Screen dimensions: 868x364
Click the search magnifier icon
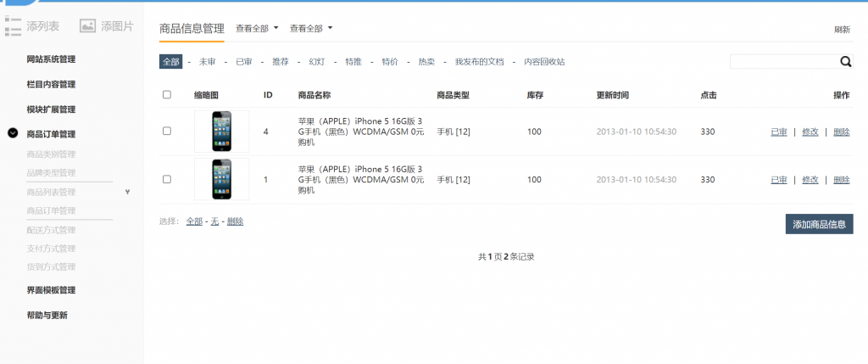pos(845,61)
